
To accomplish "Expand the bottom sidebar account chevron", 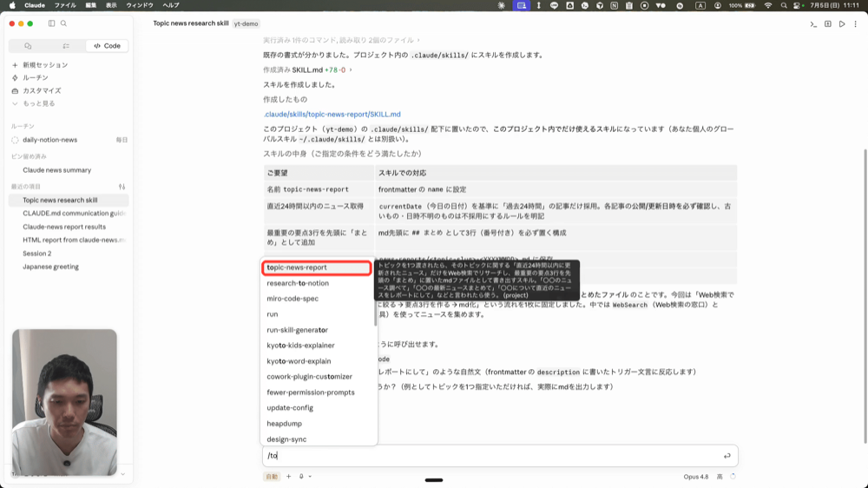I will click(x=123, y=474).
